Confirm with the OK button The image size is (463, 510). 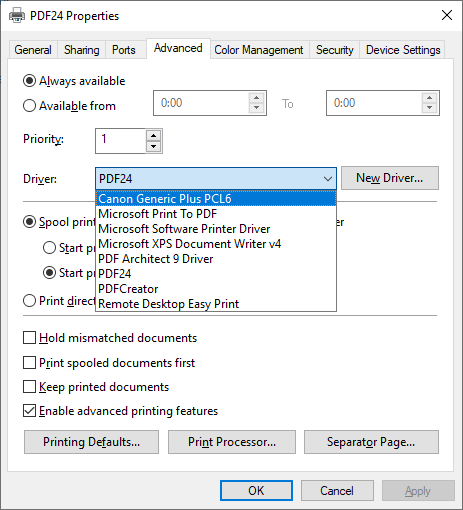256,491
